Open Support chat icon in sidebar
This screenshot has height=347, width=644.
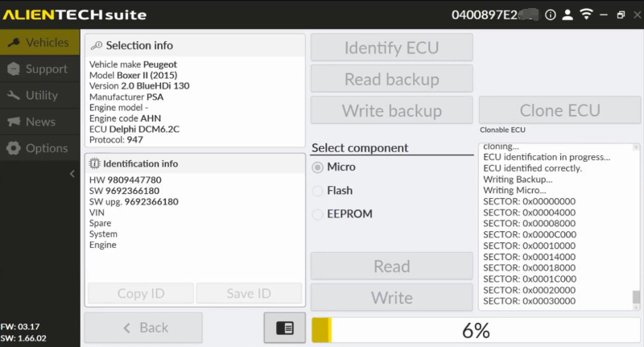(x=14, y=69)
